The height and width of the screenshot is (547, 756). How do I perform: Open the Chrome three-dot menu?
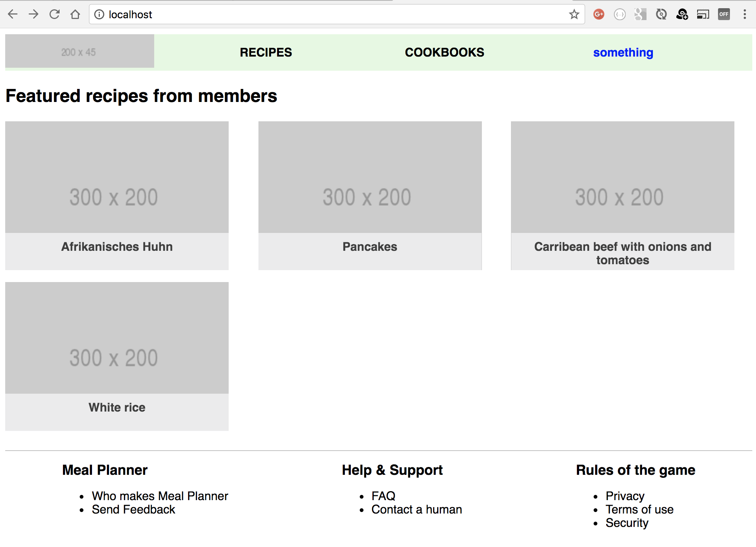[x=744, y=15]
